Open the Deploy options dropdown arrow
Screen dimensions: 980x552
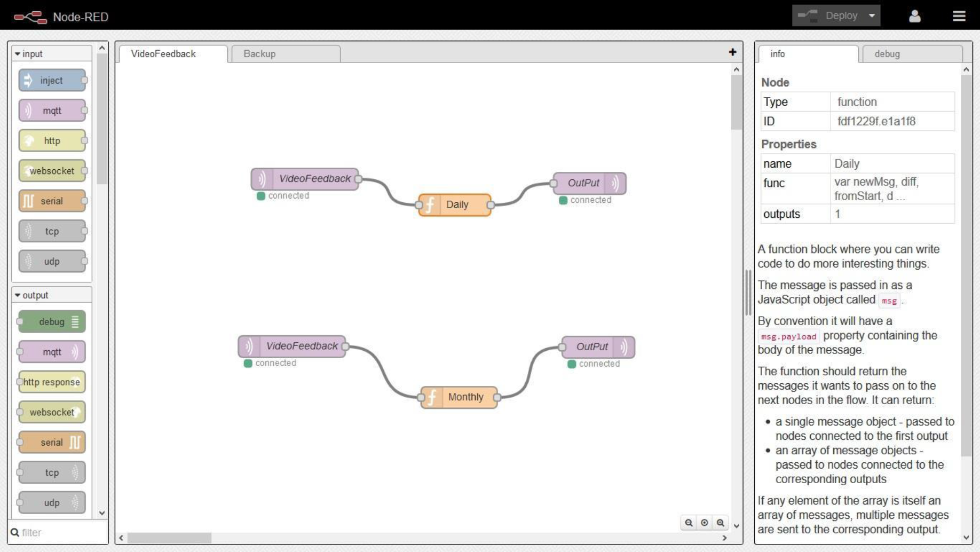click(872, 15)
